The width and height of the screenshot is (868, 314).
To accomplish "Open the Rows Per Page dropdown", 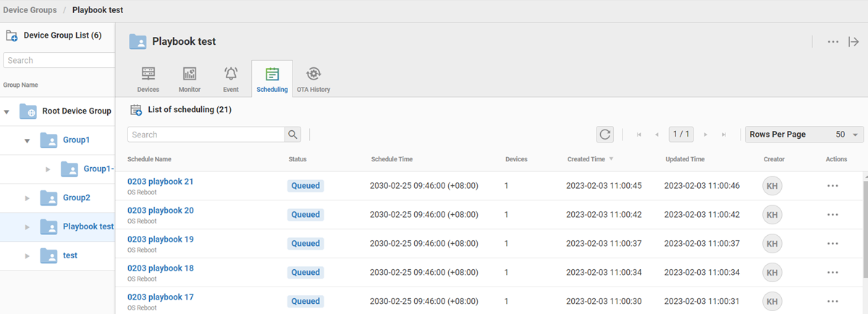I will click(x=804, y=135).
